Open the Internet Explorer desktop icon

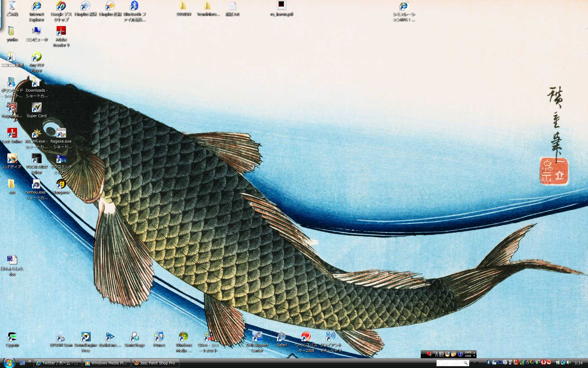pyautogui.click(x=36, y=6)
